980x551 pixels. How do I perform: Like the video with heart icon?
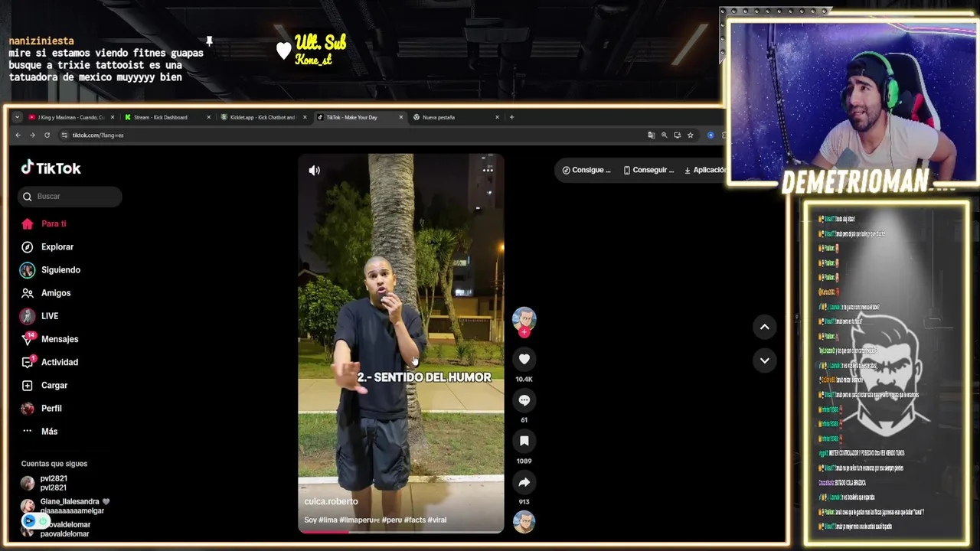point(524,359)
